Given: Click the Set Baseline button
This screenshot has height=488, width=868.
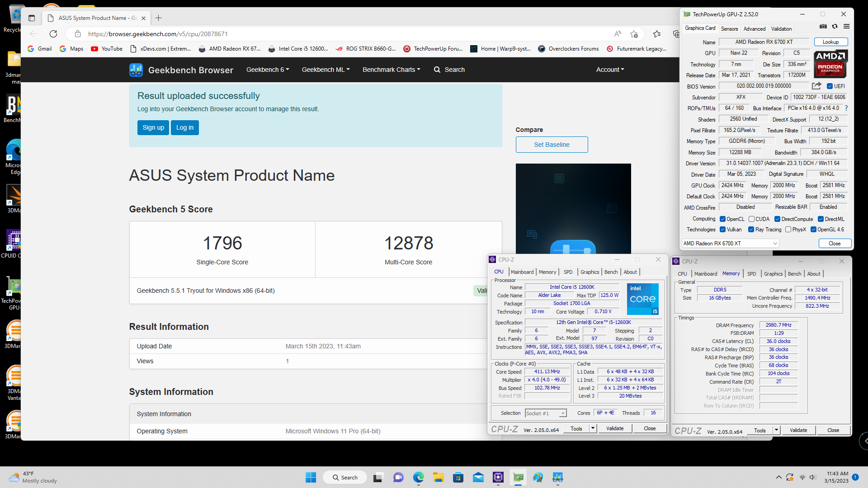Looking at the screenshot, I should point(552,145).
